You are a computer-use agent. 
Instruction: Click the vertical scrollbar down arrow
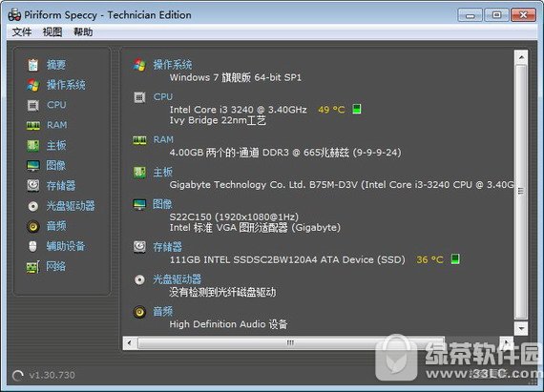point(521,328)
